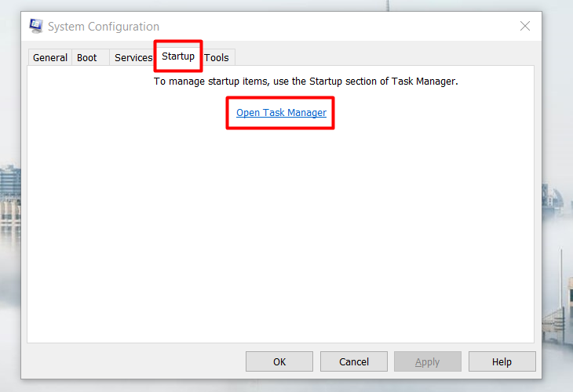Close the System Configuration dialog
This screenshot has height=392, width=573.
(x=524, y=27)
